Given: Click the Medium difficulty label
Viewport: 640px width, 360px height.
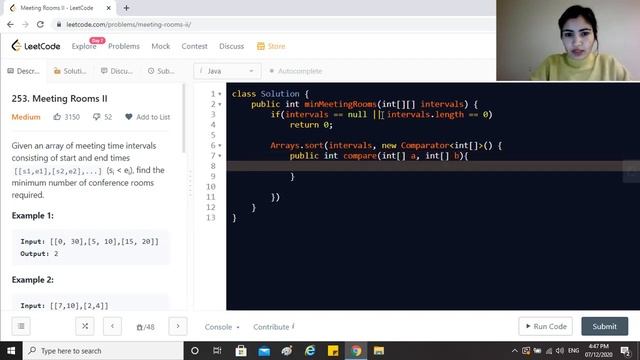Looking at the screenshot, I should tap(26, 117).
